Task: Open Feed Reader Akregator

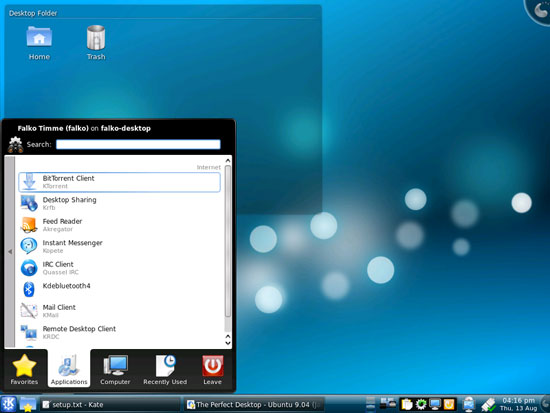Action: coord(119,225)
